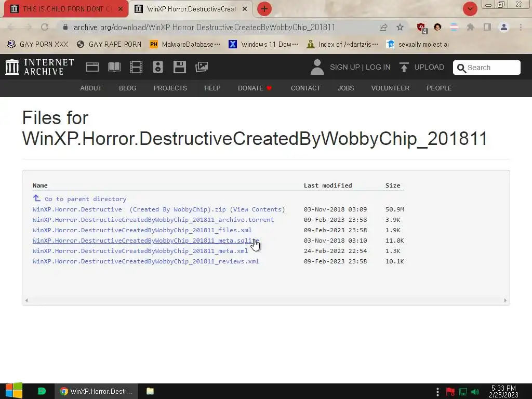This screenshot has width=532, height=399.
Task: Click the volume speaker tray icon
Action: [x=475, y=392]
